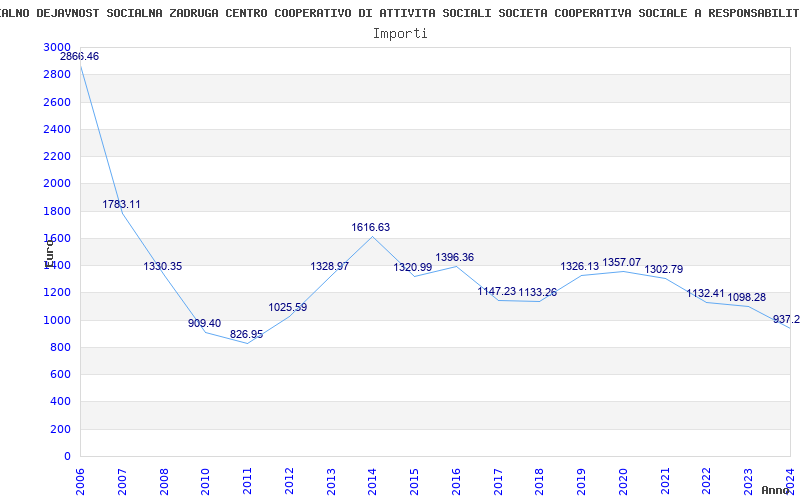The height and width of the screenshot is (500, 800).
Task: Click the word ZADRUGA in the header title
Action: [193, 14]
